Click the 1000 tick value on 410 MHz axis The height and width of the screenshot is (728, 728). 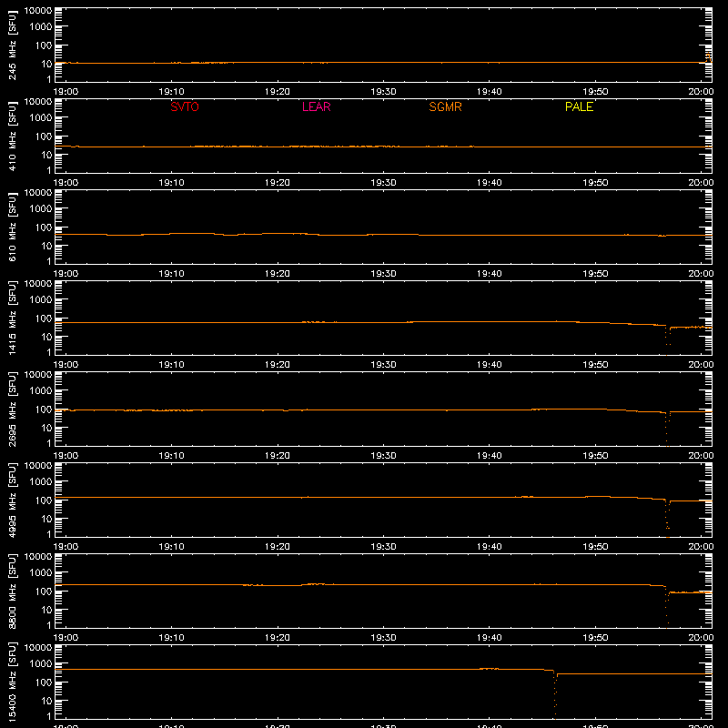(x=41, y=118)
